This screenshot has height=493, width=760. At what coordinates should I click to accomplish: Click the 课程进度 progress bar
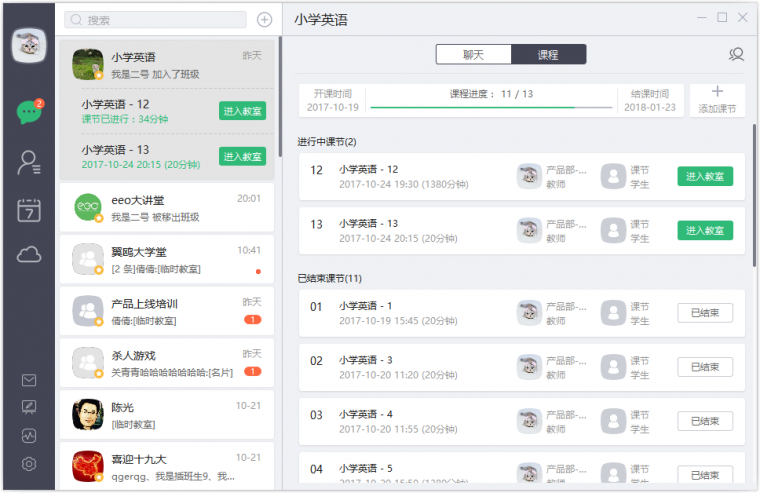click(491, 107)
